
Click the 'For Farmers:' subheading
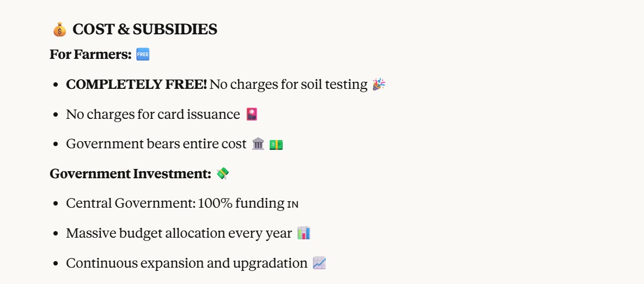pyautogui.click(x=90, y=55)
